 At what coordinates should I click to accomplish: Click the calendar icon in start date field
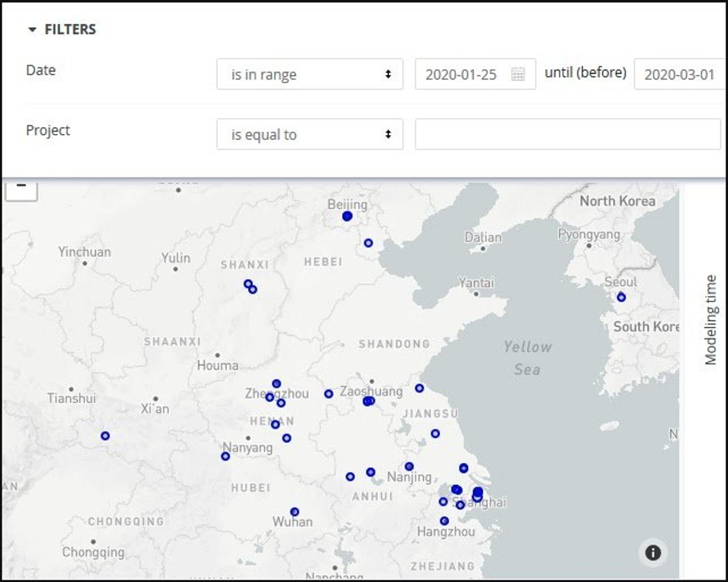[518, 74]
